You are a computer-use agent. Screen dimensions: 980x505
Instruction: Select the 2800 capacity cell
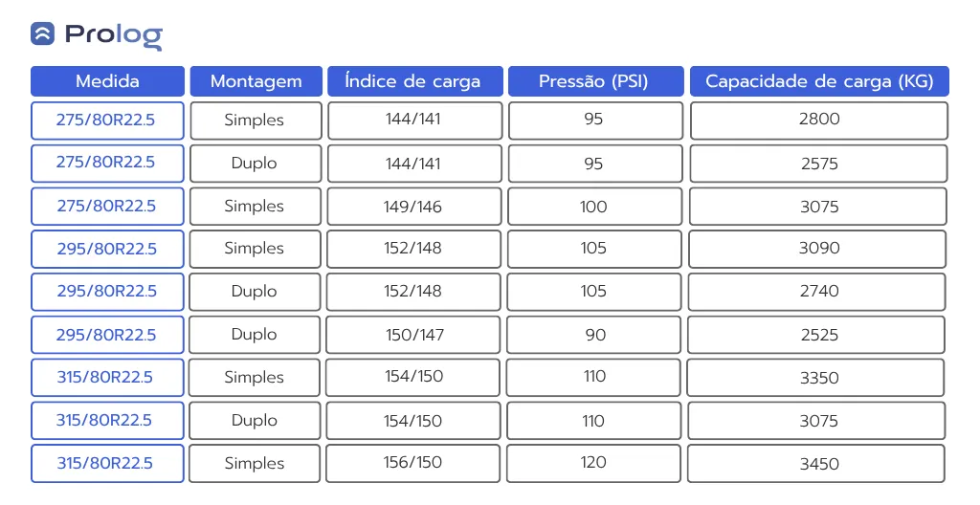point(819,121)
